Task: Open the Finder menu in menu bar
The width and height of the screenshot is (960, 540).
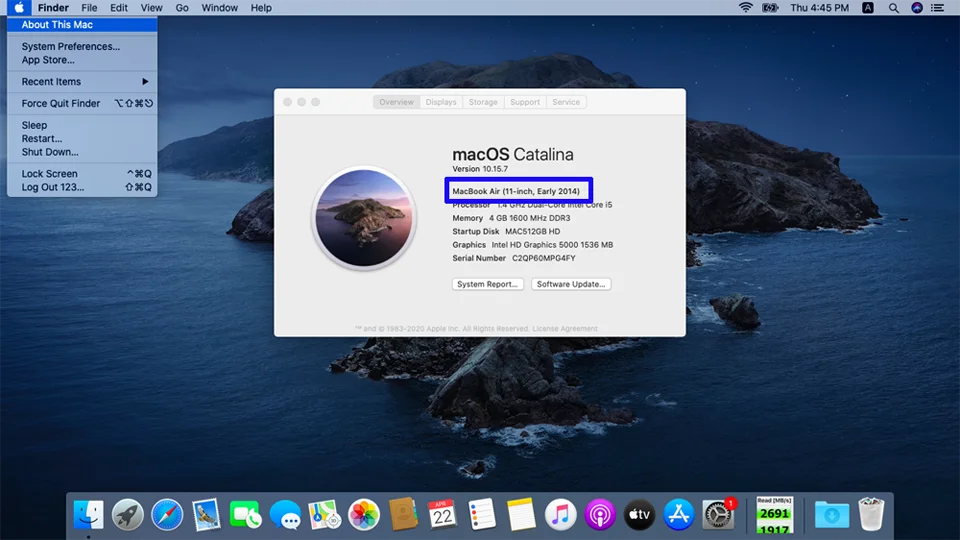Action: pos(53,7)
